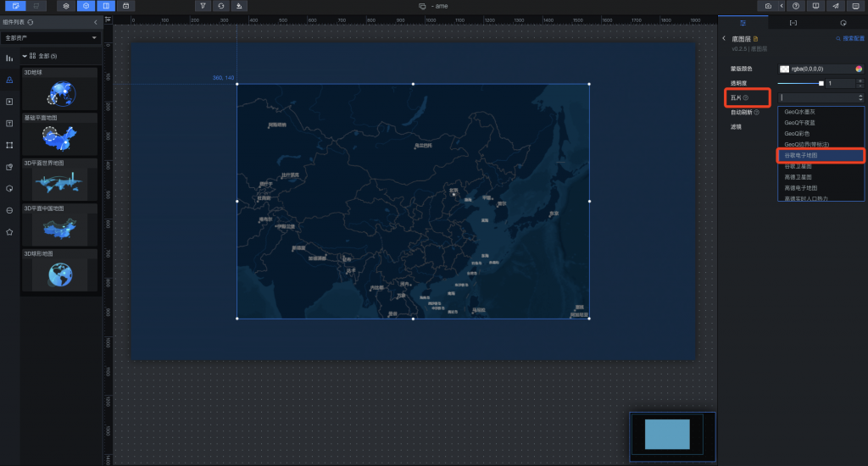Open the 全部资产 assets dropdown

coord(51,37)
